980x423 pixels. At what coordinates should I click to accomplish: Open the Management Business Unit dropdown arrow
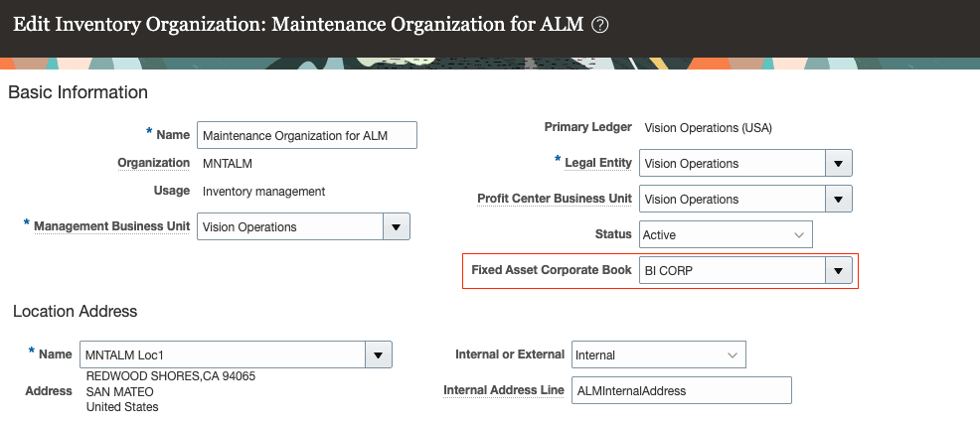(x=398, y=227)
